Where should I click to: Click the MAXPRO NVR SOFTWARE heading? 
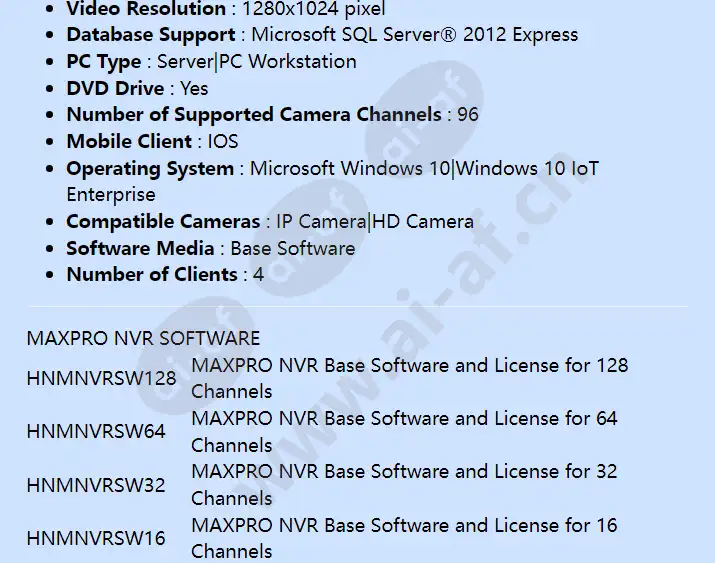pos(143,338)
